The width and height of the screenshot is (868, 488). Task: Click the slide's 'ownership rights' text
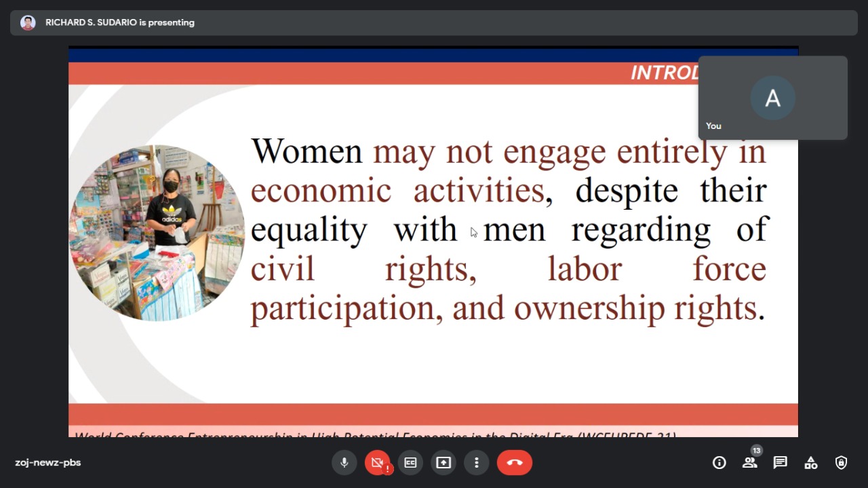pyautogui.click(x=635, y=308)
